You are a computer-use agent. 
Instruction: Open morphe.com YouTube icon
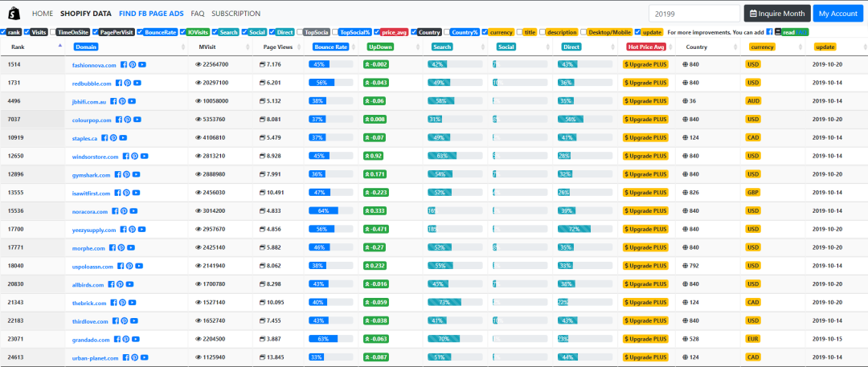pos(131,247)
